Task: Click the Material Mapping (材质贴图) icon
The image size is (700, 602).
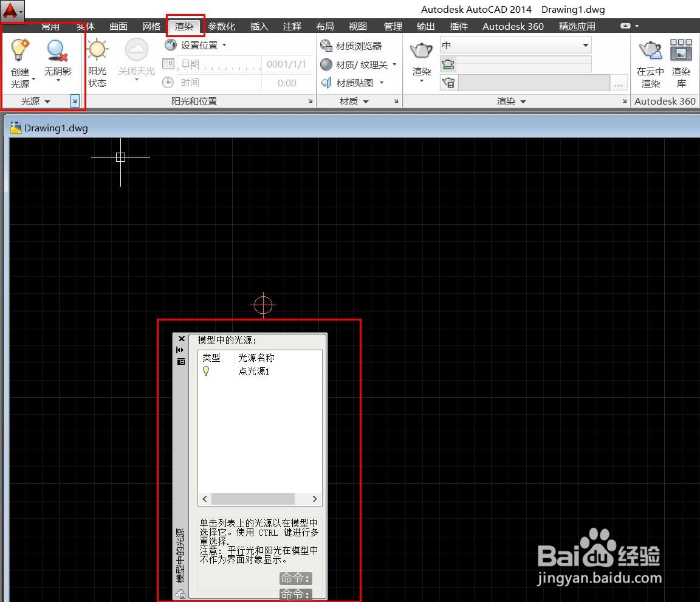Action: point(326,83)
